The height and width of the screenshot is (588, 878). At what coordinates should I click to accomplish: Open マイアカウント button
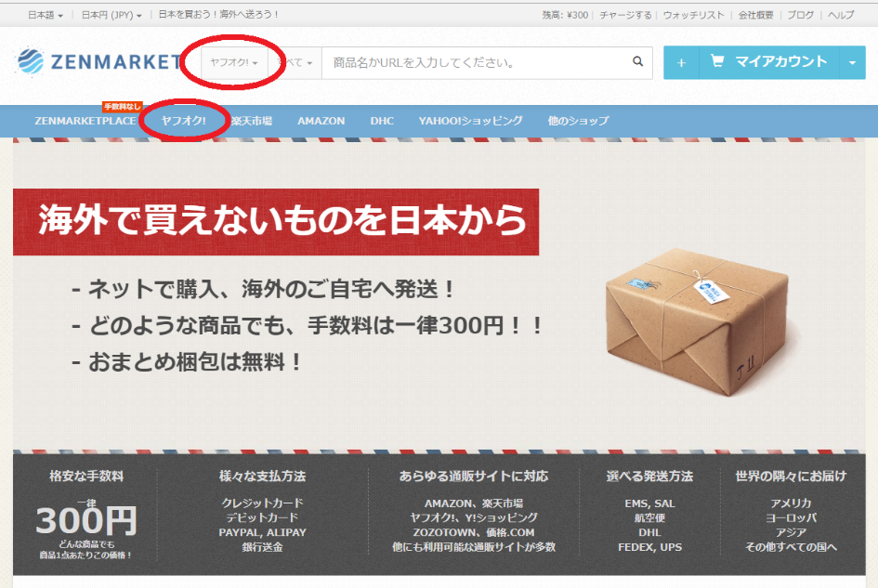click(769, 63)
